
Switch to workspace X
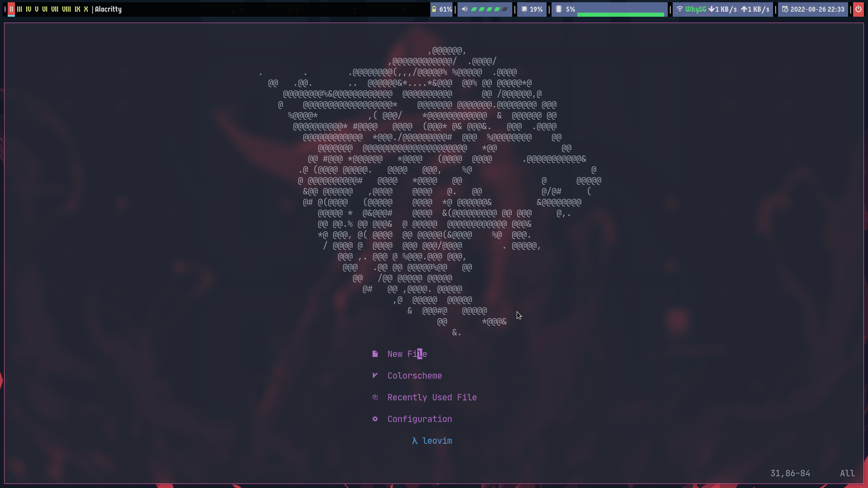[x=86, y=9]
